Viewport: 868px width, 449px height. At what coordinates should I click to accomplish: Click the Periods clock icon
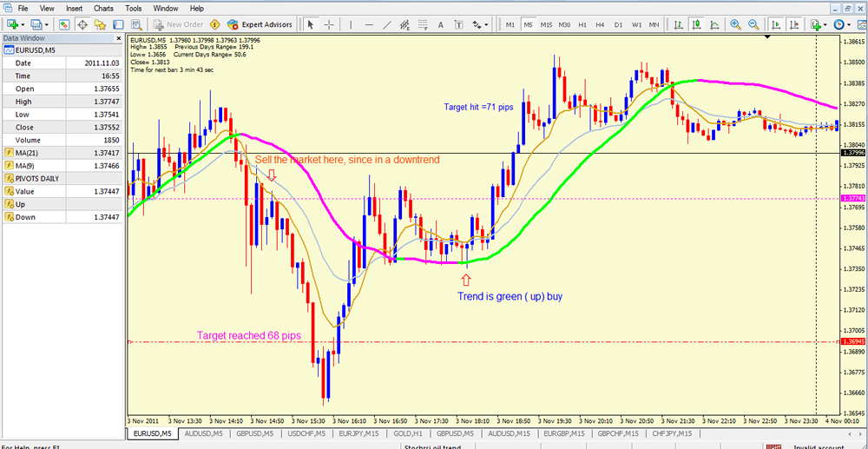coord(839,24)
